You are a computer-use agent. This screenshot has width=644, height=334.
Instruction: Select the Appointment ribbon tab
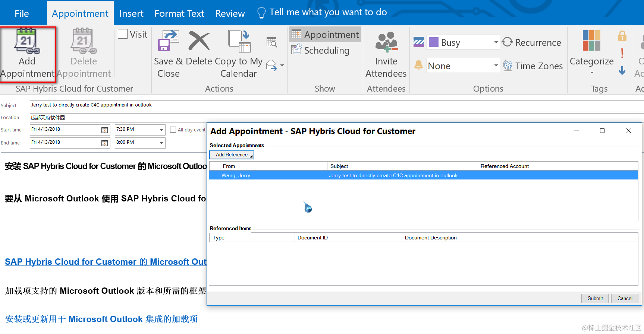click(80, 13)
